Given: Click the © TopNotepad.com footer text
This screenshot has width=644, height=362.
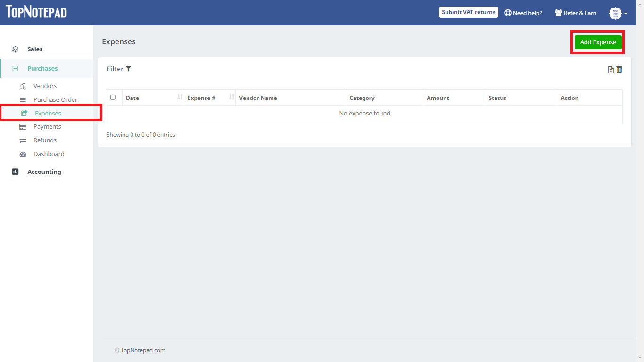Looking at the screenshot, I should (140, 350).
